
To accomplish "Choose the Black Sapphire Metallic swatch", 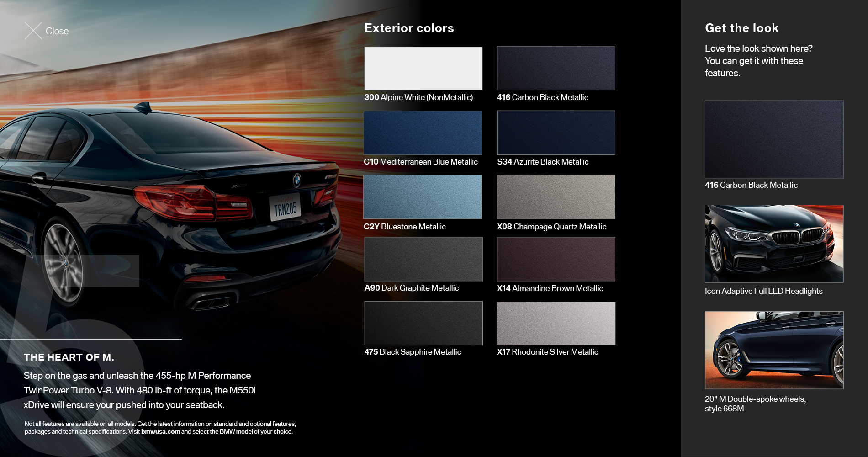I will point(423,323).
